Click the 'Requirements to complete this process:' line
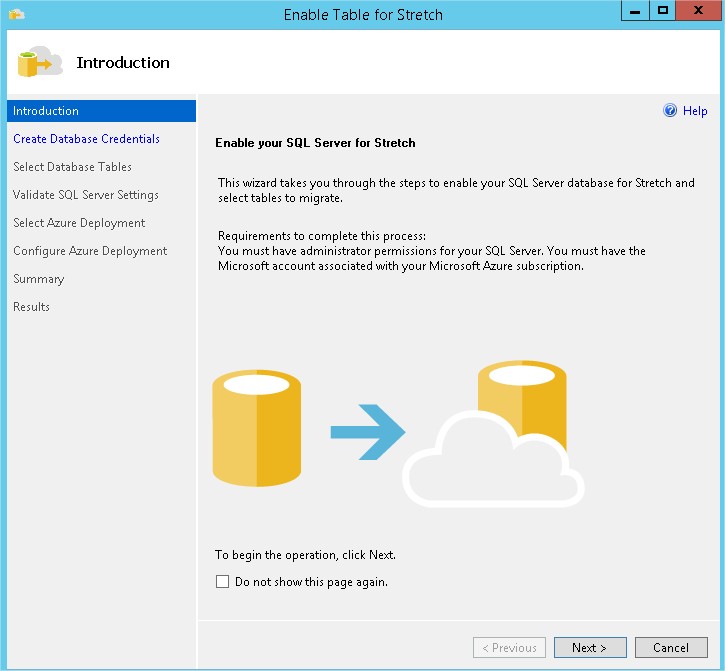The width and height of the screenshot is (725, 671). 322,236
